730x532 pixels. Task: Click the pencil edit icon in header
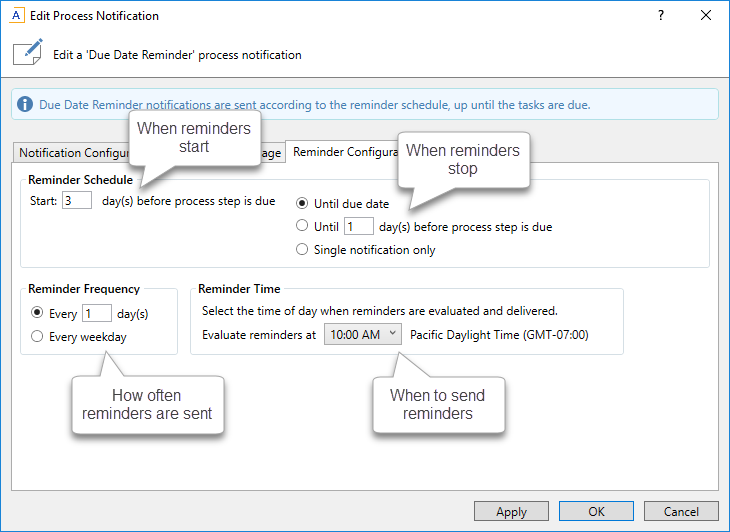pos(28,54)
